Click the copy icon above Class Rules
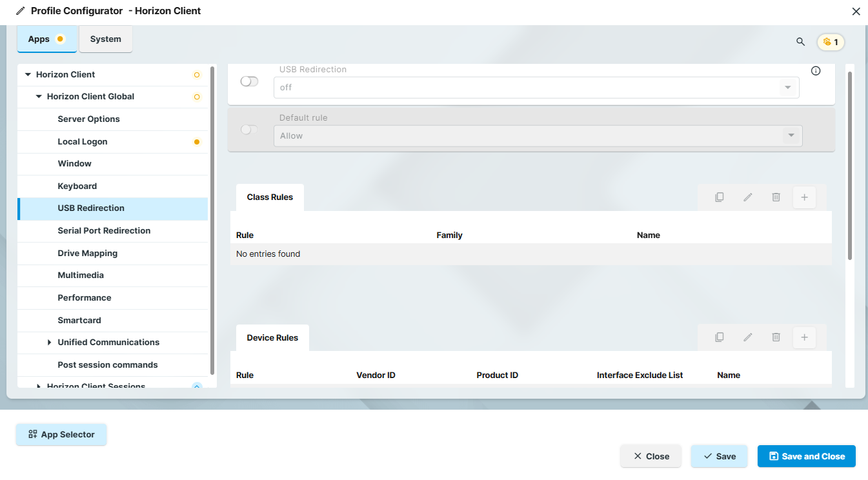The height and width of the screenshot is (480, 868). (719, 197)
